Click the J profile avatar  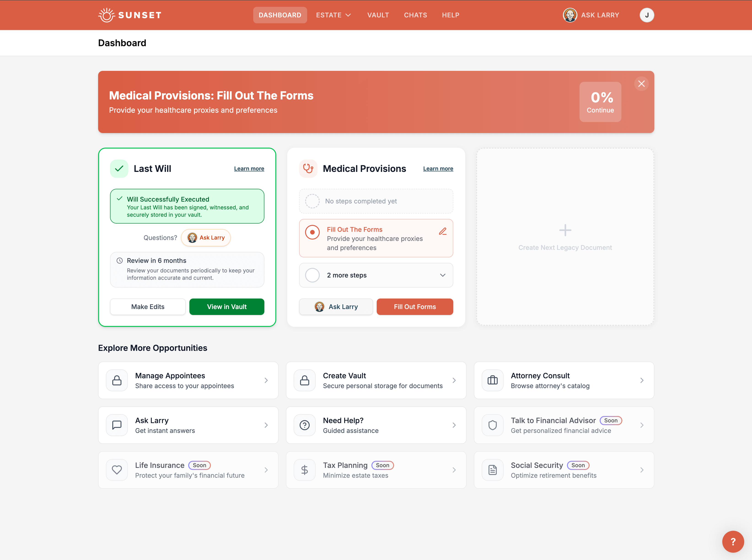point(647,15)
